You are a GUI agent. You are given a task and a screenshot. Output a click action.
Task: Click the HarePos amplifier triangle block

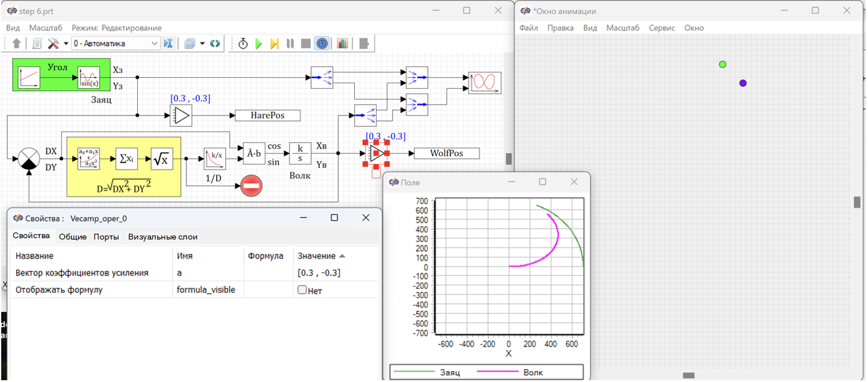coord(180,116)
